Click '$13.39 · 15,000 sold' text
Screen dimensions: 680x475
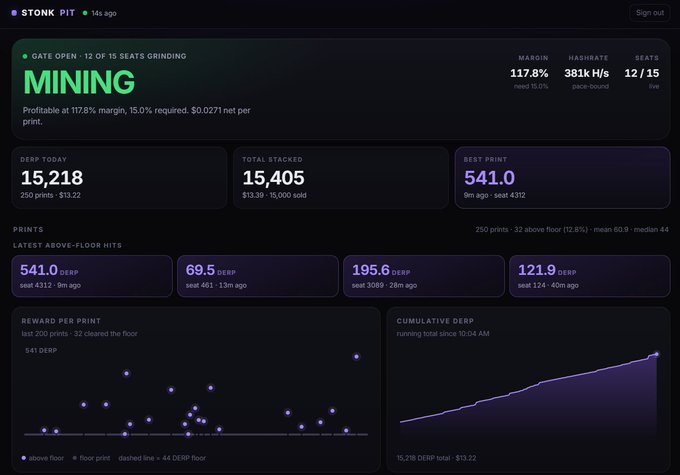pos(274,195)
